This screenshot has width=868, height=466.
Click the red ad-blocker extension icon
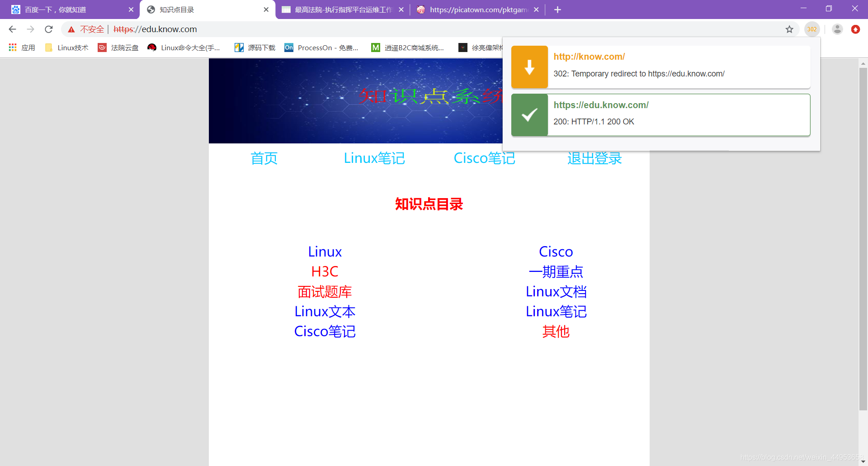[x=856, y=29]
